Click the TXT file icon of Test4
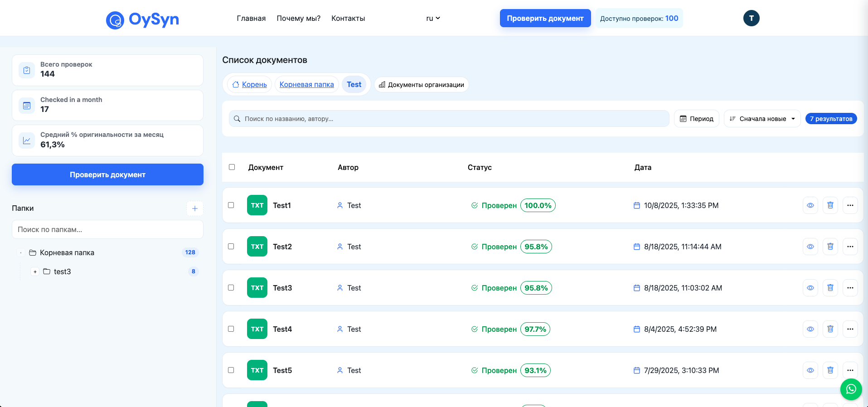This screenshot has height=407, width=868. pos(257,329)
